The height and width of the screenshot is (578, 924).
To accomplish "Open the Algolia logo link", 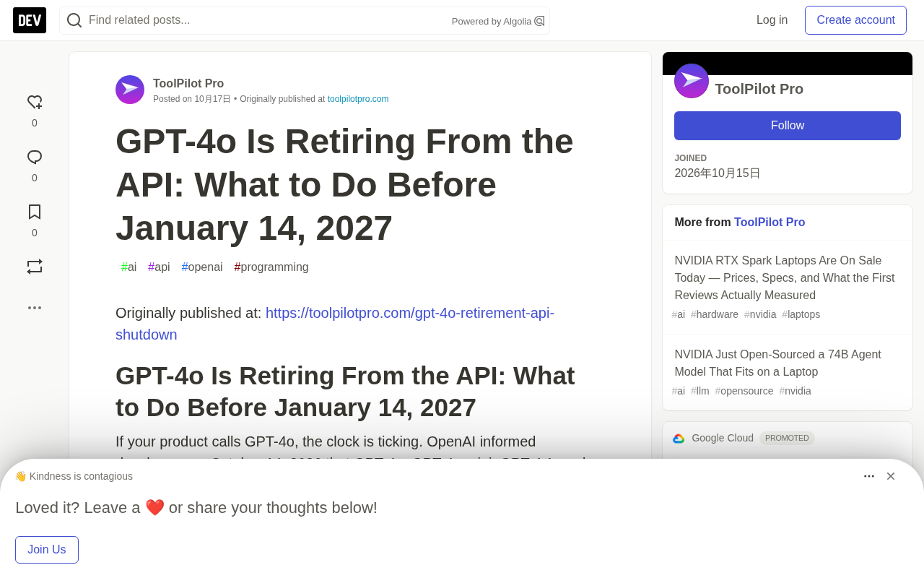I will (539, 21).
